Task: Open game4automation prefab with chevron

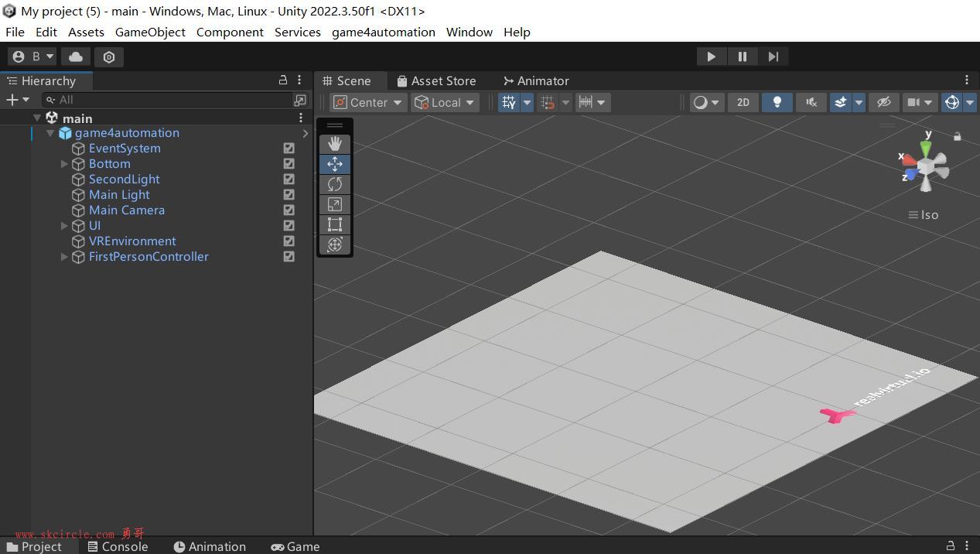Action: (x=305, y=133)
